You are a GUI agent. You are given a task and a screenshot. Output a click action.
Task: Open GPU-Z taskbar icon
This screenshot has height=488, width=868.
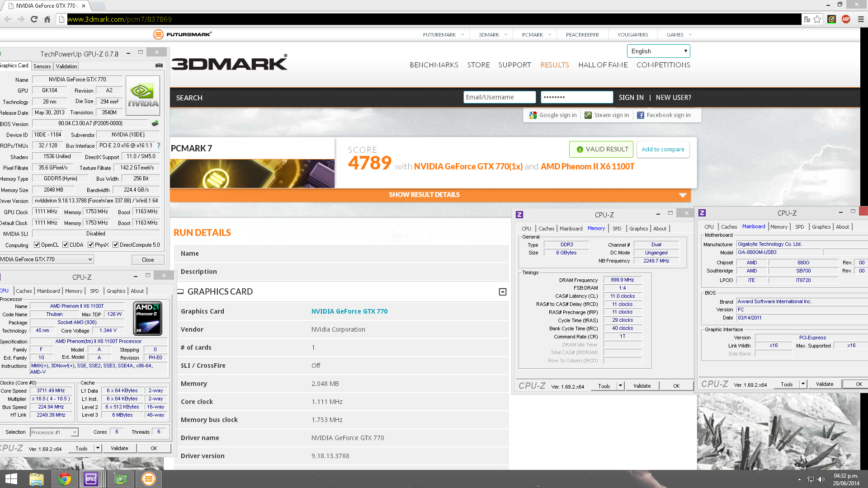pyautogui.click(x=121, y=479)
